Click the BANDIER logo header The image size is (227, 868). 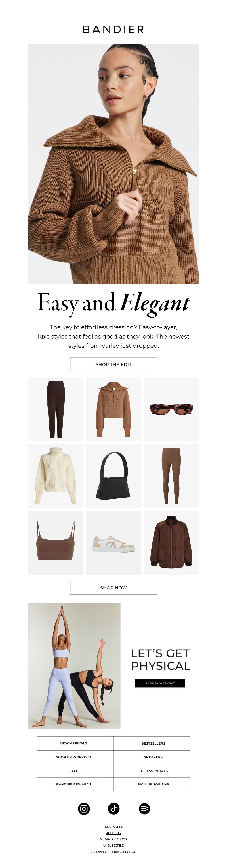point(114,30)
